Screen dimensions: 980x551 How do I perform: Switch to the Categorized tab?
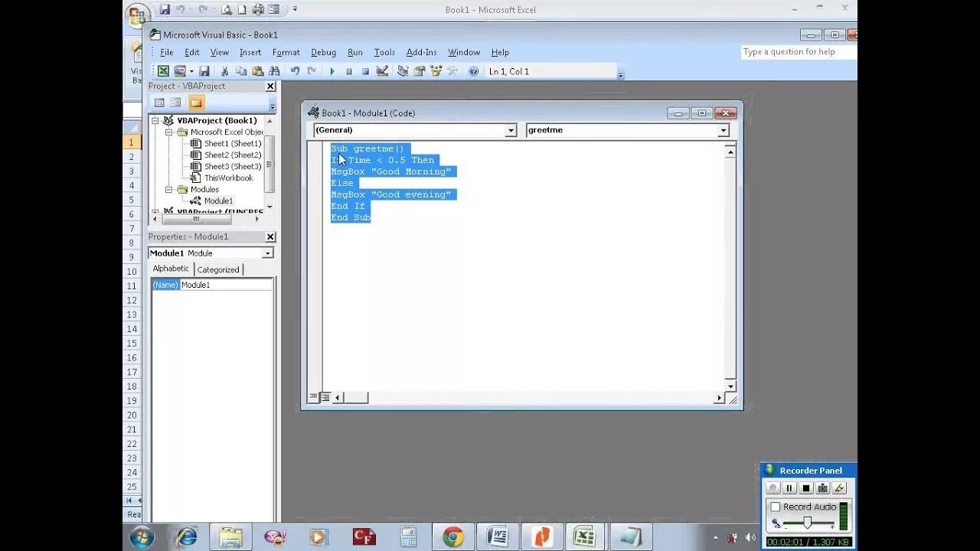218,269
